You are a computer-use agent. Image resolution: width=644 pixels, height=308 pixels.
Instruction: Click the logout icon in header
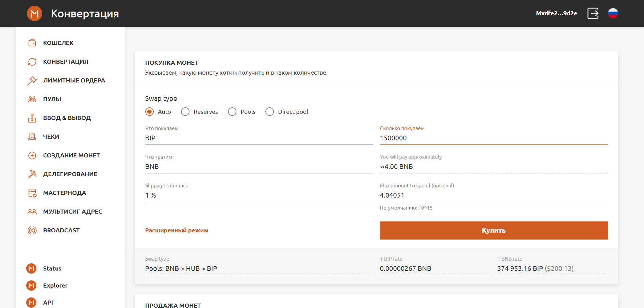point(593,13)
